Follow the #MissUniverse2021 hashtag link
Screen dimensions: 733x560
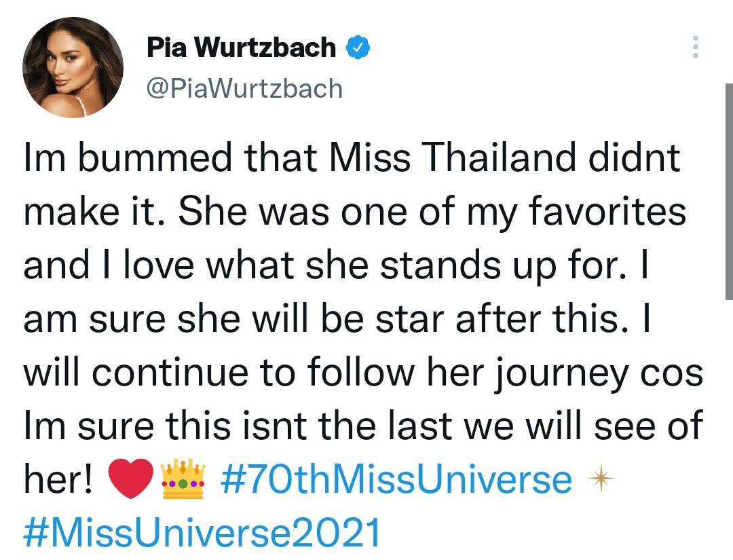coord(202,534)
